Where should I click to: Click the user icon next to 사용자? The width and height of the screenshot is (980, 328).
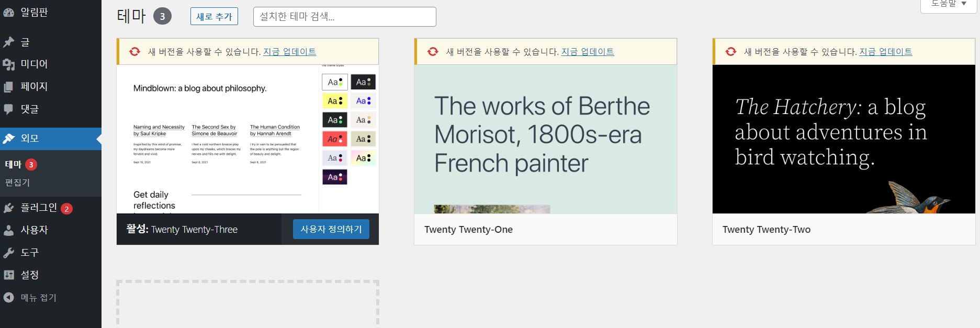click(9, 230)
